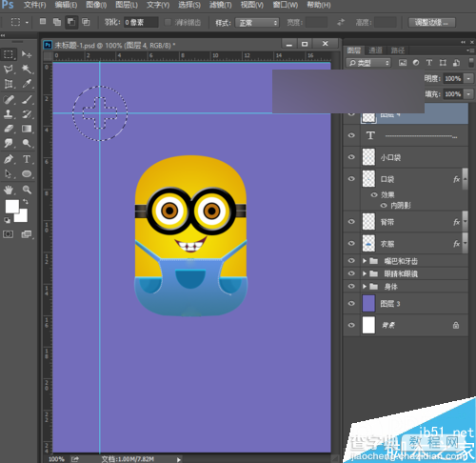Click the 调整边缘 button
476x463 pixels.
(431, 23)
